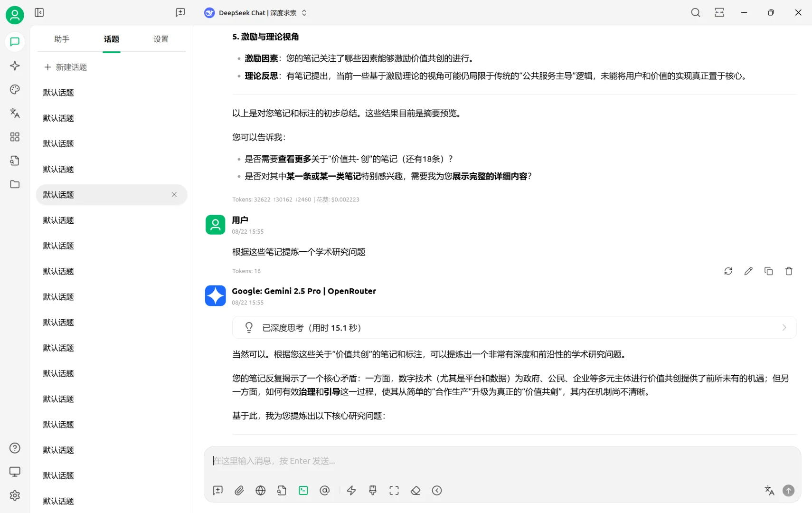Viewport: 812px width, 513px height.
Task: Mention a model with the @ icon
Action: tap(325, 490)
